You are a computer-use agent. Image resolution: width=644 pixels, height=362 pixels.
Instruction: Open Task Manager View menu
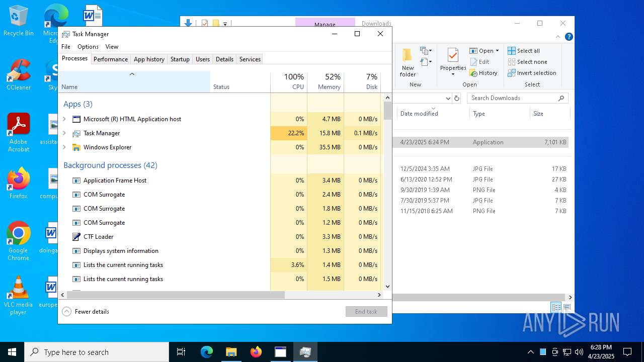click(112, 47)
